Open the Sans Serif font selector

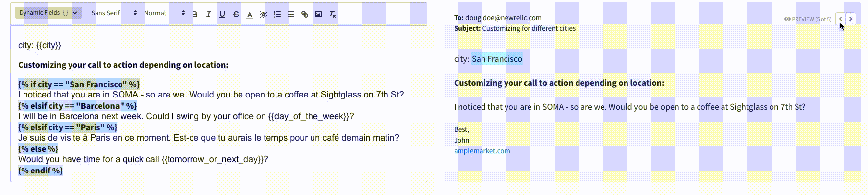tap(114, 13)
